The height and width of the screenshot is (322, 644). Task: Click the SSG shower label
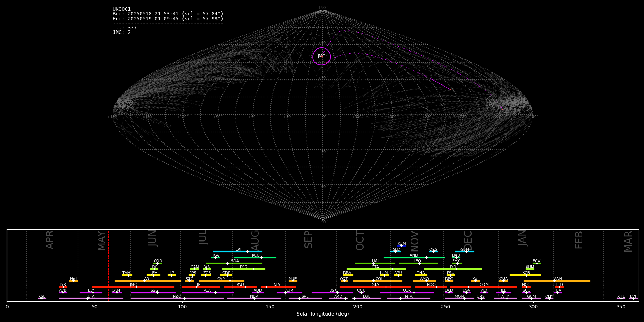point(154,291)
